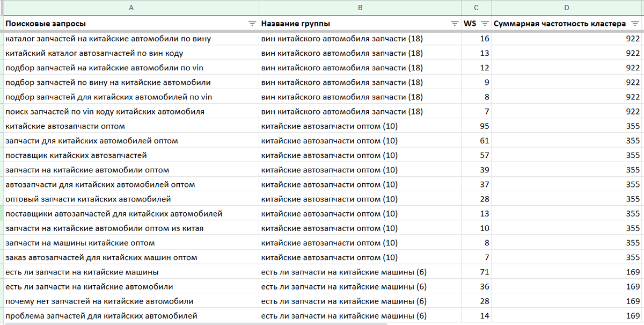Select cell 'китайский каталог автозапчастей по вин коду'
This screenshot has width=644, height=325.
tap(130, 53)
